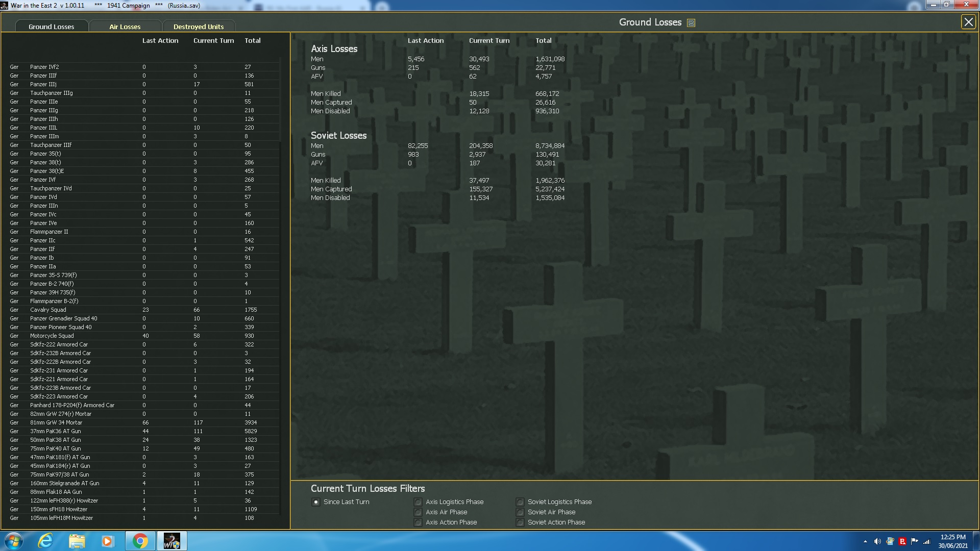Select the Cavalry Squad row in the list
The width and height of the screenshot is (980, 551).
[x=47, y=310]
